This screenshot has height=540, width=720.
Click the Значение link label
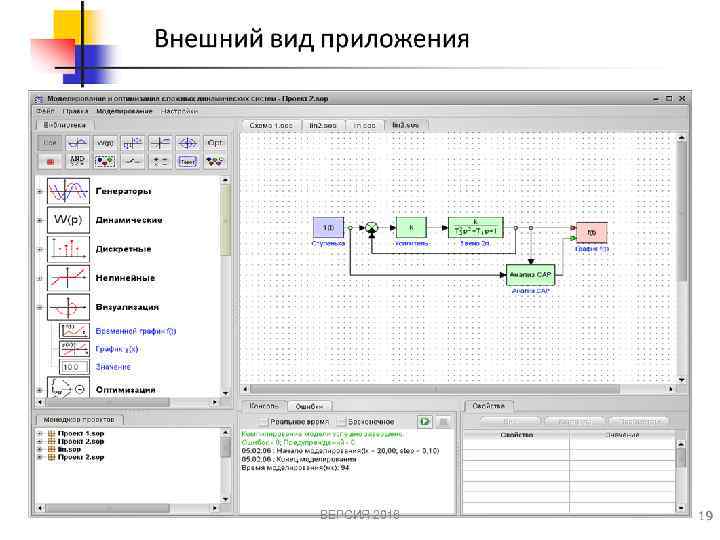pyautogui.click(x=113, y=367)
